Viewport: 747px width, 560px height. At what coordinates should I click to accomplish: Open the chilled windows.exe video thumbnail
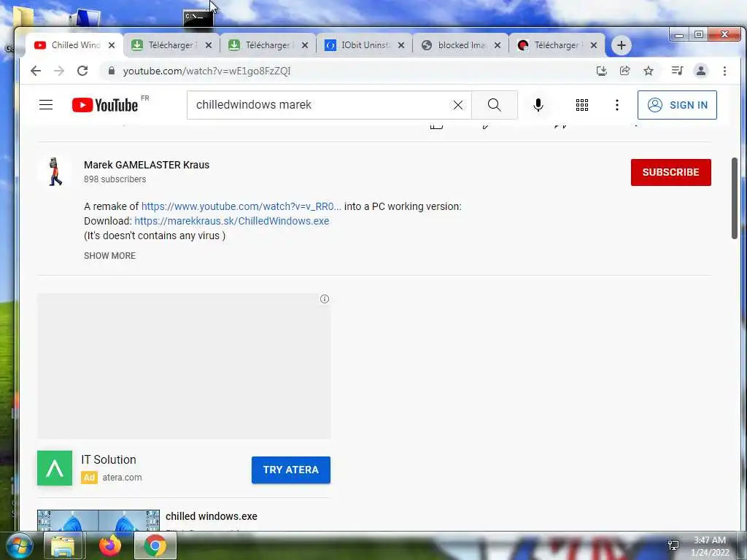click(x=98, y=521)
